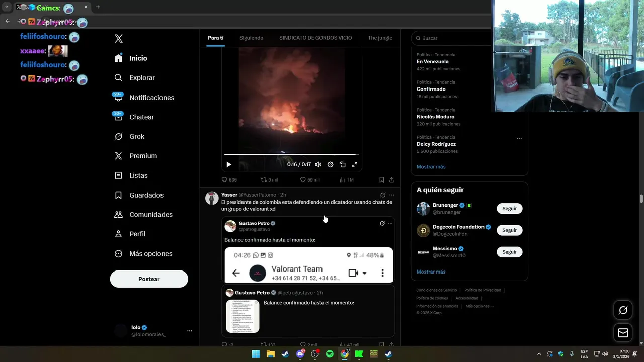Screen dimensions: 644x362
Task: Follow Brunenger
Action: [x=509, y=209]
